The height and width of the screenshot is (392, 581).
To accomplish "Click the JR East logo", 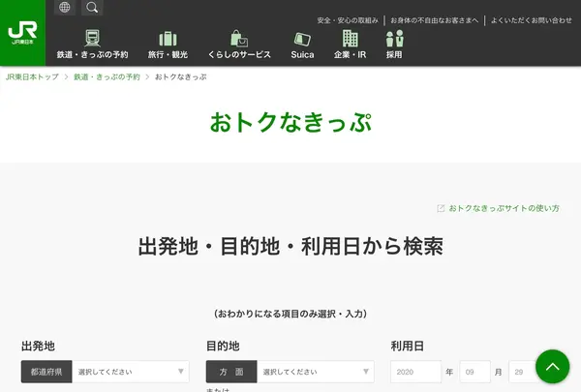I will click(x=23, y=33).
